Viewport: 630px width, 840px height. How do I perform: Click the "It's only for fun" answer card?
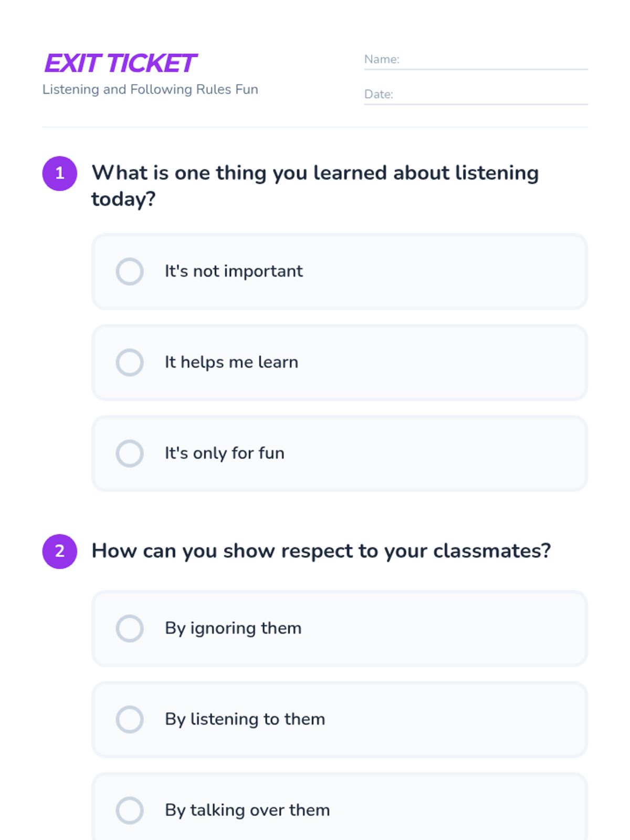point(420,453)
